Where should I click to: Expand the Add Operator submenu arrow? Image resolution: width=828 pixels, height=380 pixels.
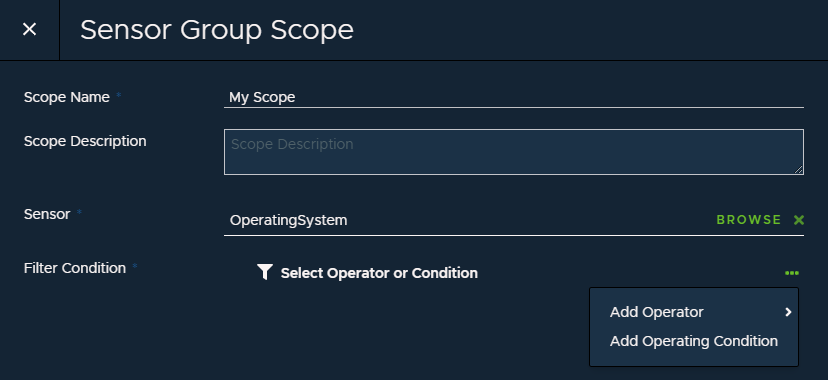click(788, 312)
